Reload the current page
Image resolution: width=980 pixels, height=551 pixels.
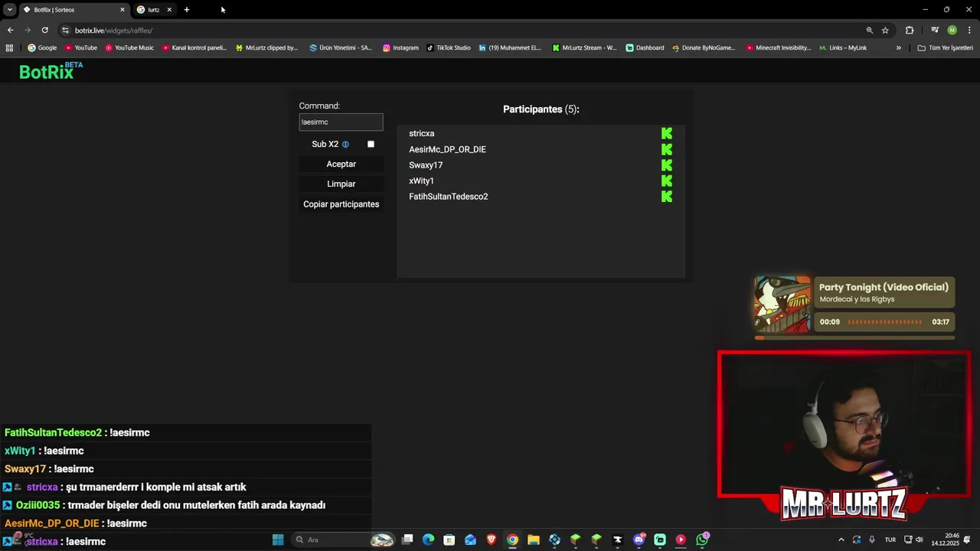[x=44, y=30]
